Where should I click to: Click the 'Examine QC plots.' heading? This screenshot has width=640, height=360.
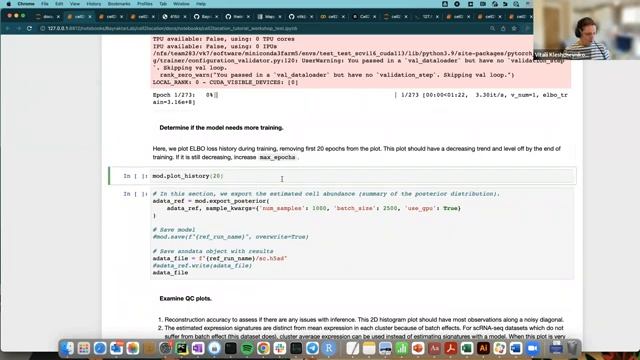pyautogui.click(x=185, y=298)
